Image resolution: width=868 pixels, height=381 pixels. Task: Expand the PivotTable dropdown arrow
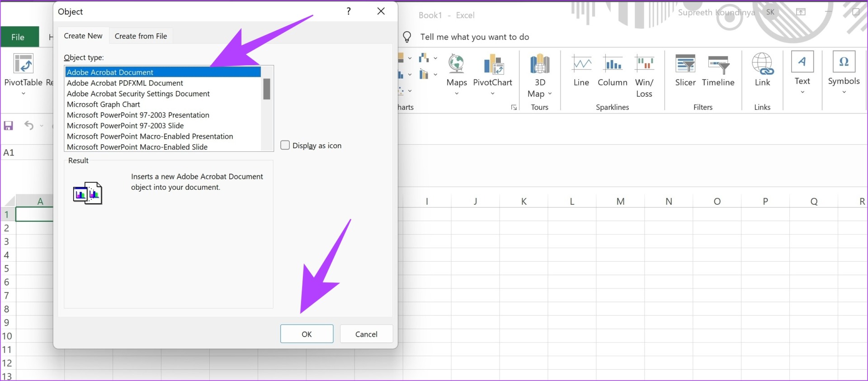24,94
